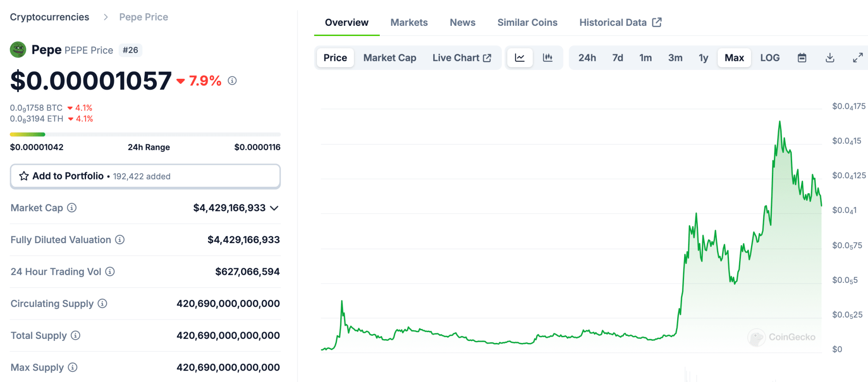Open the Similar Coins tab
This screenshot has height=382, width=868.
pyautogui.click(x=527, y=22)
